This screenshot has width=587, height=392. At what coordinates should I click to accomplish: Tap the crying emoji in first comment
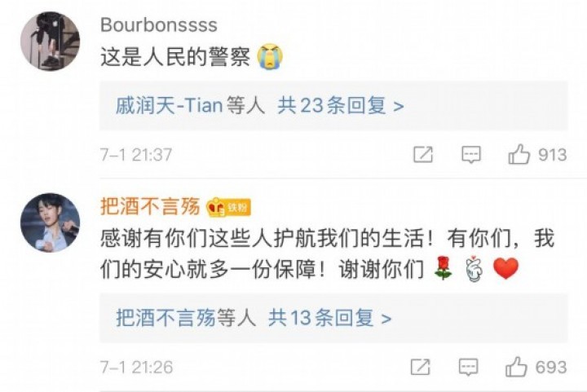(270, 57)
